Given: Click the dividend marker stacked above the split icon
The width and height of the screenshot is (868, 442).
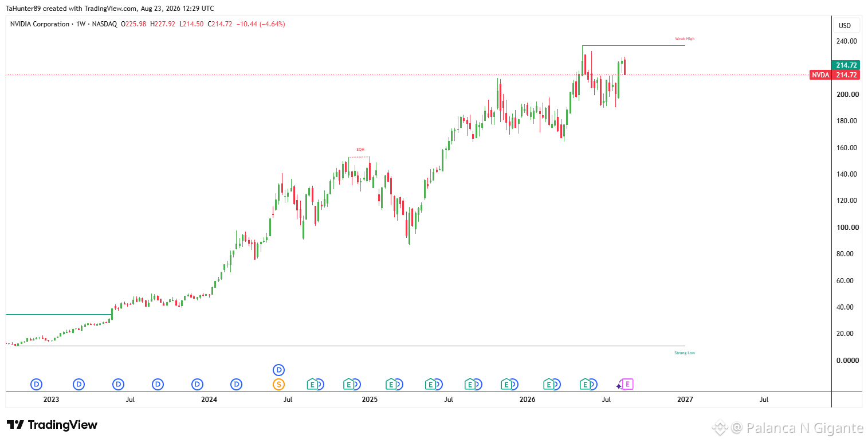Looking at the screenshot, I should click(279, 370).
